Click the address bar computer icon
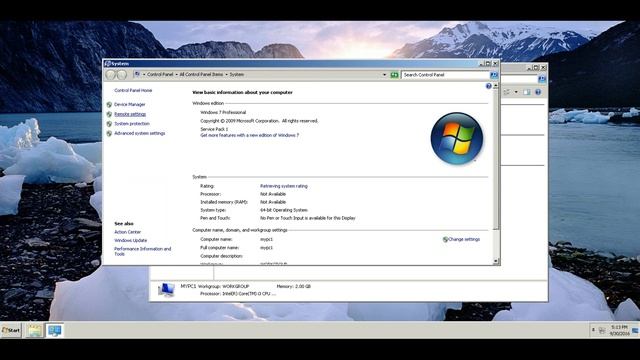The width and height of the screenshot is (640, 360). 137,74
